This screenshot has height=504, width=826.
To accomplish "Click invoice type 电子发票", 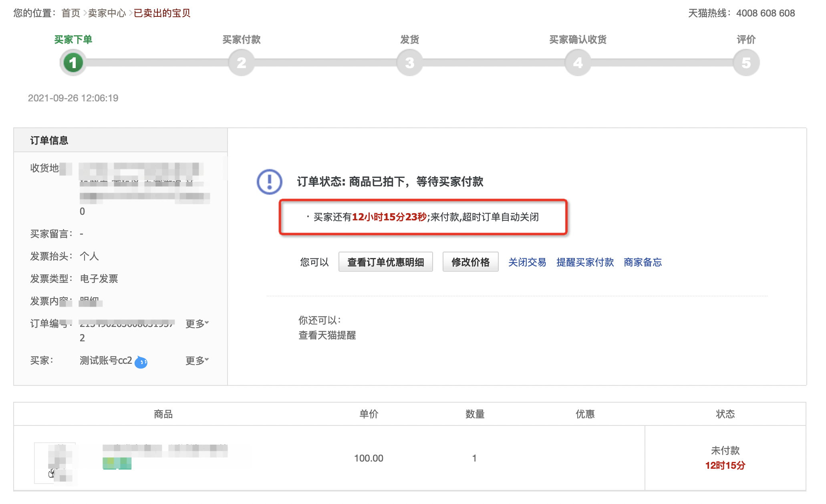I will pyautogui.click(x=99, y=278).
